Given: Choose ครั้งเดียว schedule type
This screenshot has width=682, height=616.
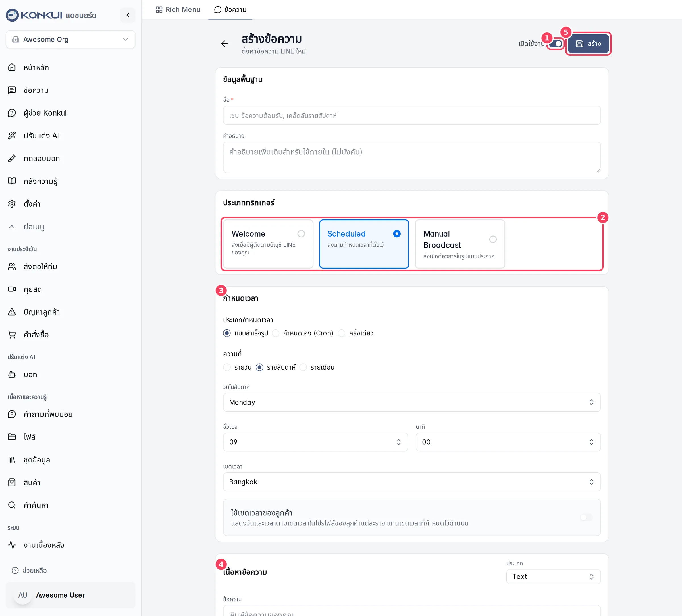Looking at the screenshot, I should 342,333.
